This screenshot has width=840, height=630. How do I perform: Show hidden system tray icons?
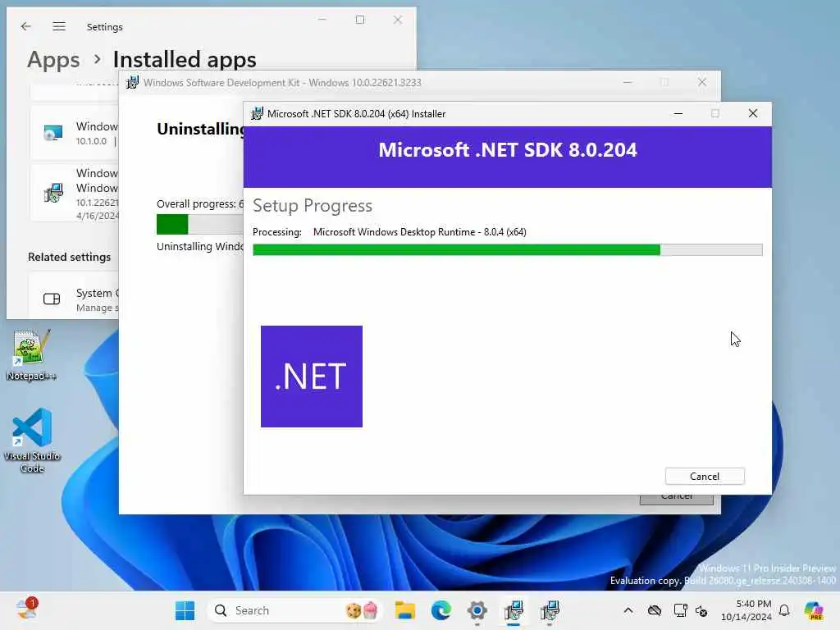[628, 610]
